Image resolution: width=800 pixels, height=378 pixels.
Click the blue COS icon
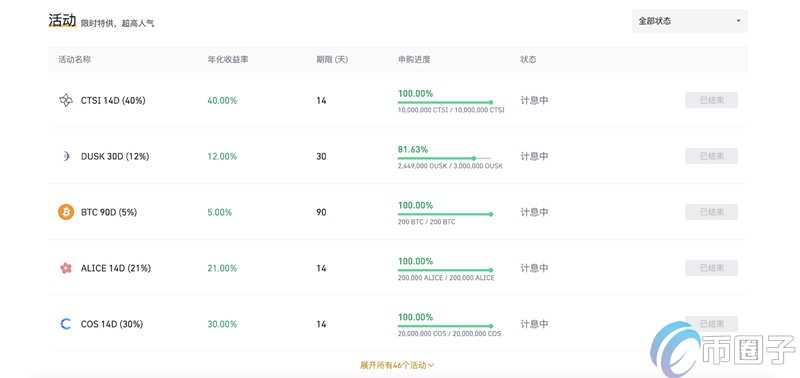click(66, 324)
